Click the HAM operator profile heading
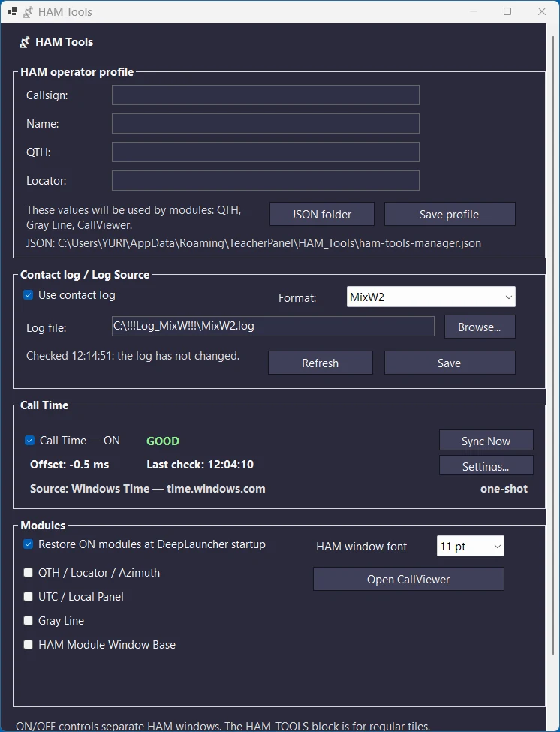 (77, 72)
